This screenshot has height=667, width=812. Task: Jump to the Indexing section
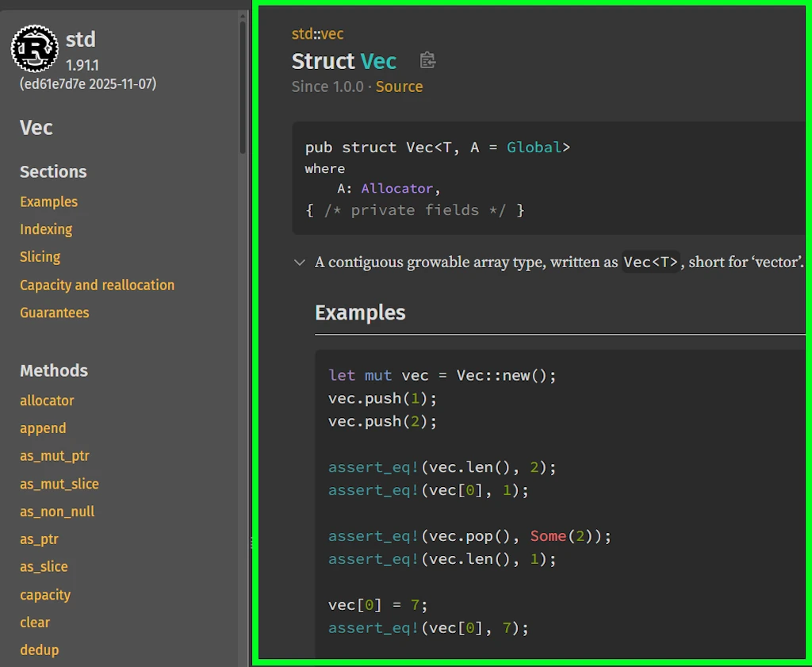(46, 229)
